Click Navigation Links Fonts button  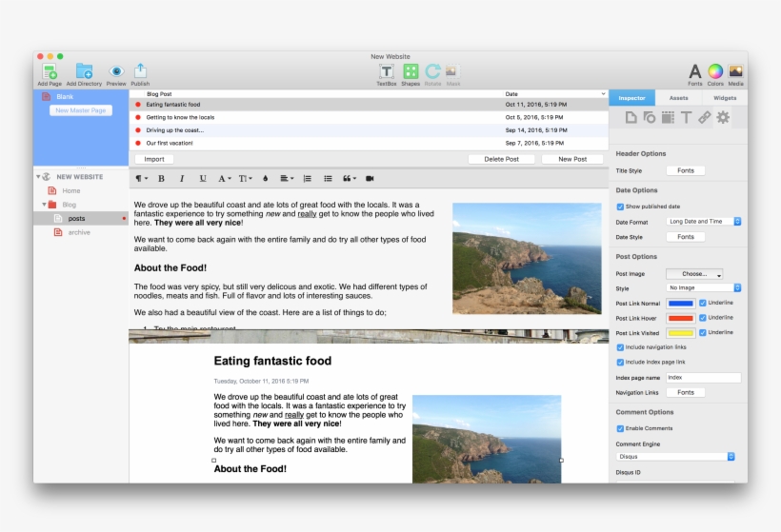pyautogui.click(x=686, y=393)
